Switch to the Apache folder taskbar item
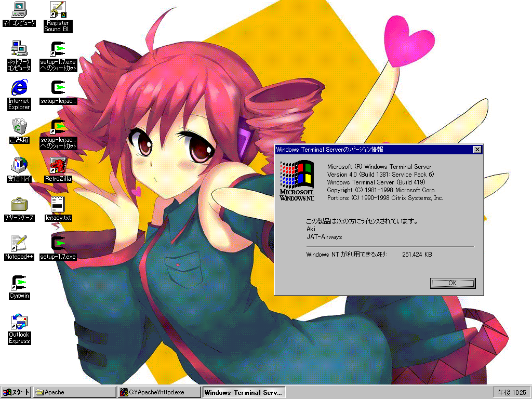 tap(75, 392)
